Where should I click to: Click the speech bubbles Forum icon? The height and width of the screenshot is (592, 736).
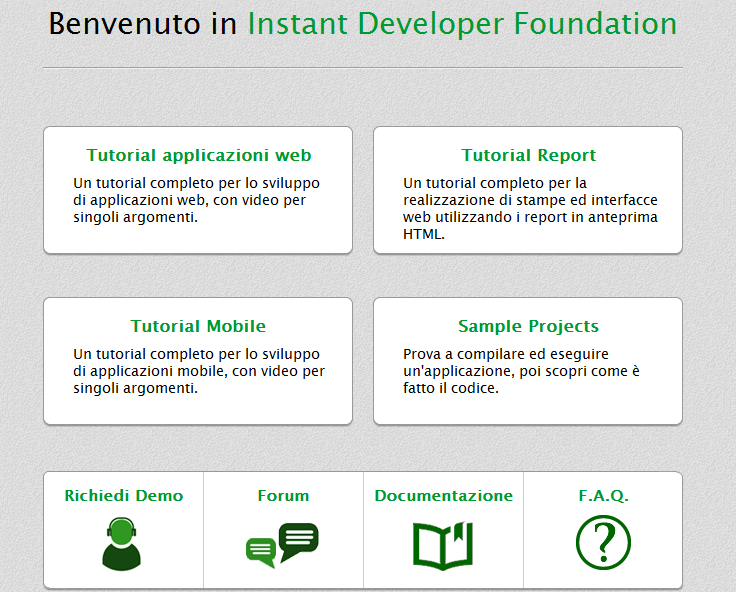(x=282, y=545)
